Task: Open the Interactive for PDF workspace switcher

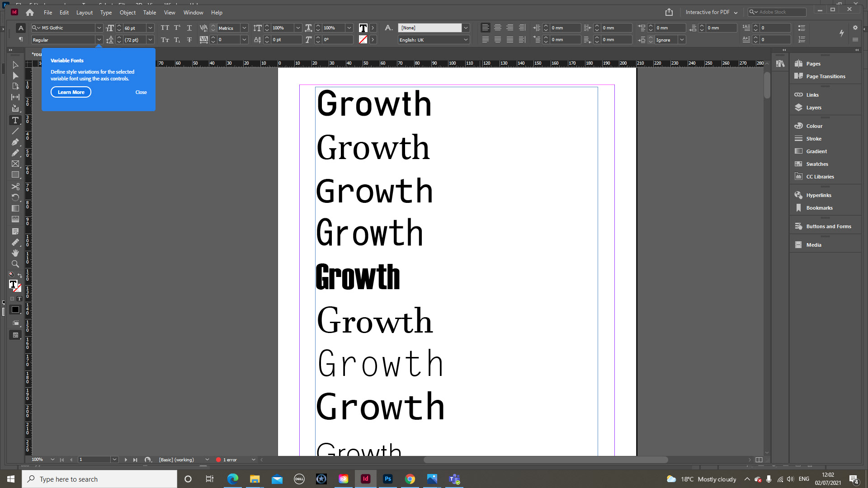Action: pyautogui.click(x=711, y=12)
